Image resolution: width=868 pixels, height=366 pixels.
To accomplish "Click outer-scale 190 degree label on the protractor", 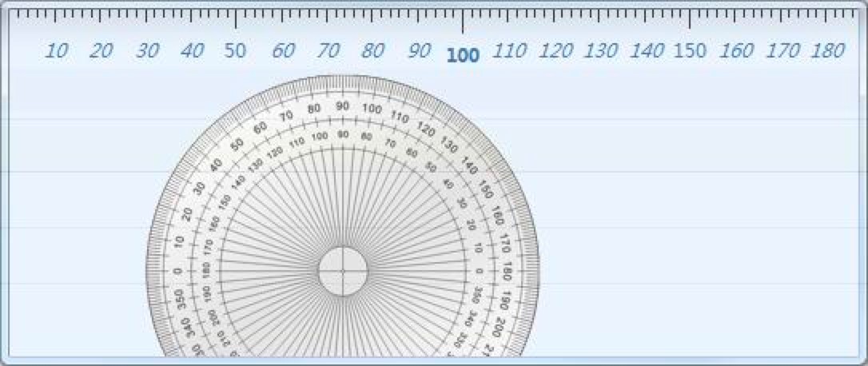I will 505,300.
